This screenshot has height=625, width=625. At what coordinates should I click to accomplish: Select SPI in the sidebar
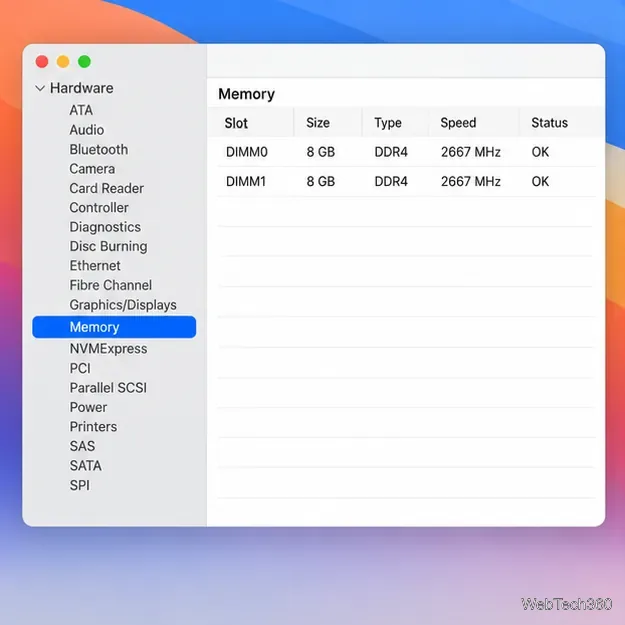click(x=79, y=485)
